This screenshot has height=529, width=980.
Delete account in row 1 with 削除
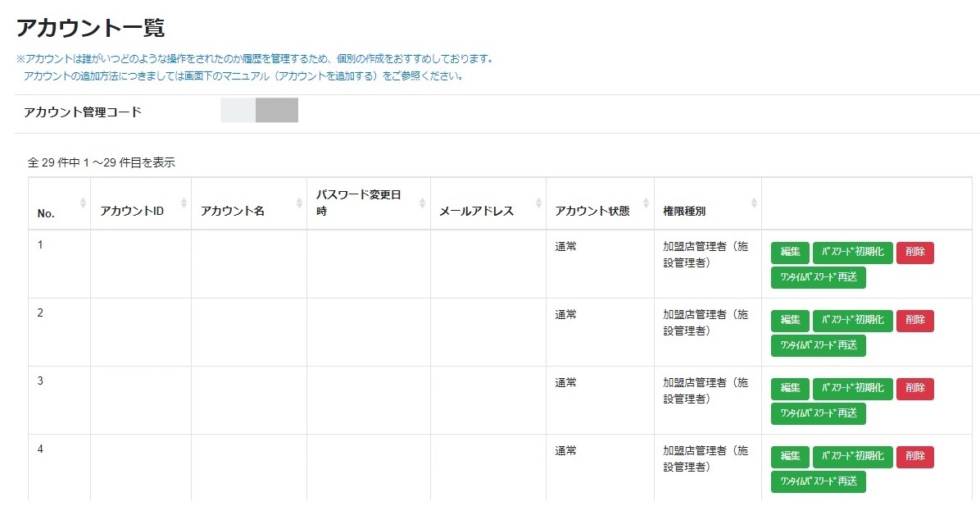pyautogui.click(x=915, y=253)
